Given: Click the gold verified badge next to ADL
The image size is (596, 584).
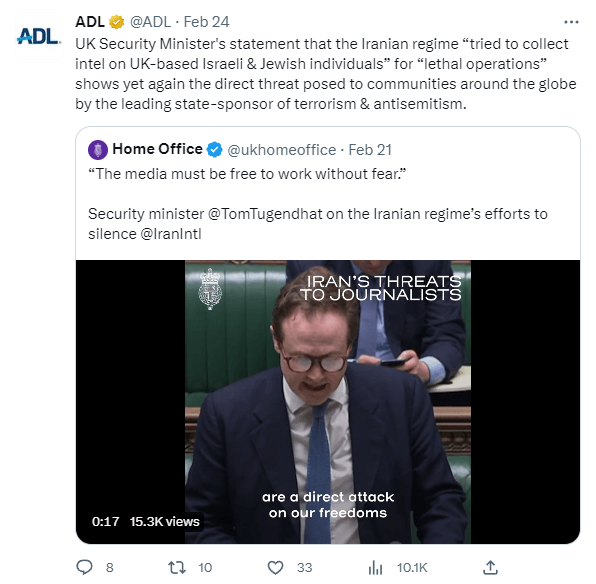Looking at the screenshot, I should click(x=117, y=22).
